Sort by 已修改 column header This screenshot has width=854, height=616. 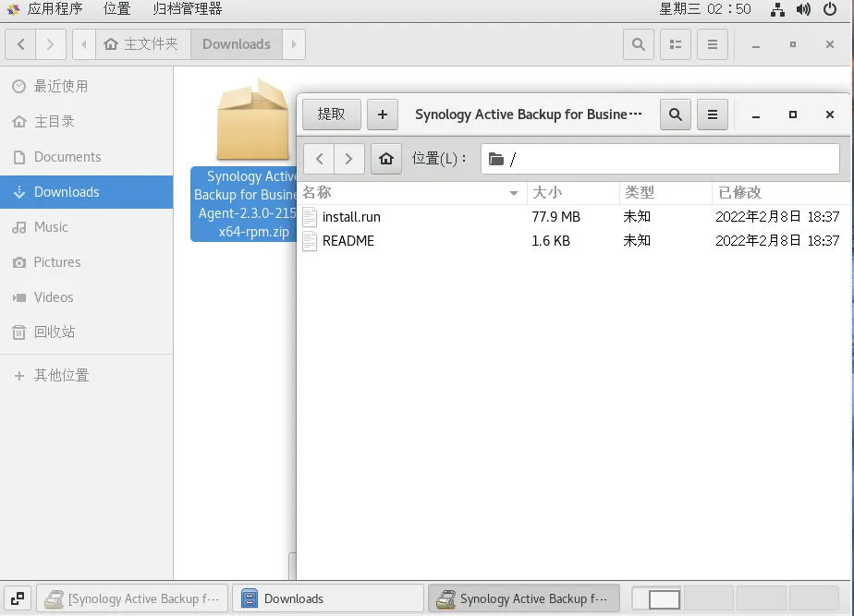pos(782,193)
